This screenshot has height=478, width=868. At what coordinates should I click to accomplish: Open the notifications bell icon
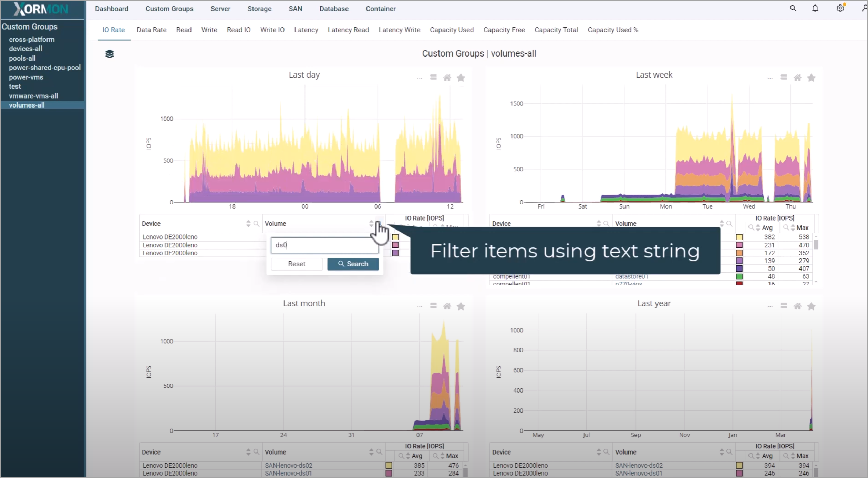click(815, 8)
